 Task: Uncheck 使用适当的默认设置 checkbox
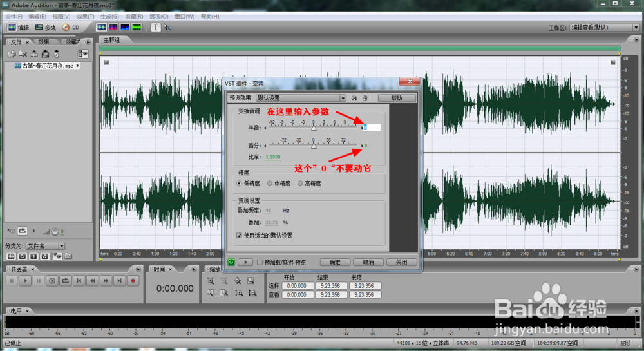239,236
